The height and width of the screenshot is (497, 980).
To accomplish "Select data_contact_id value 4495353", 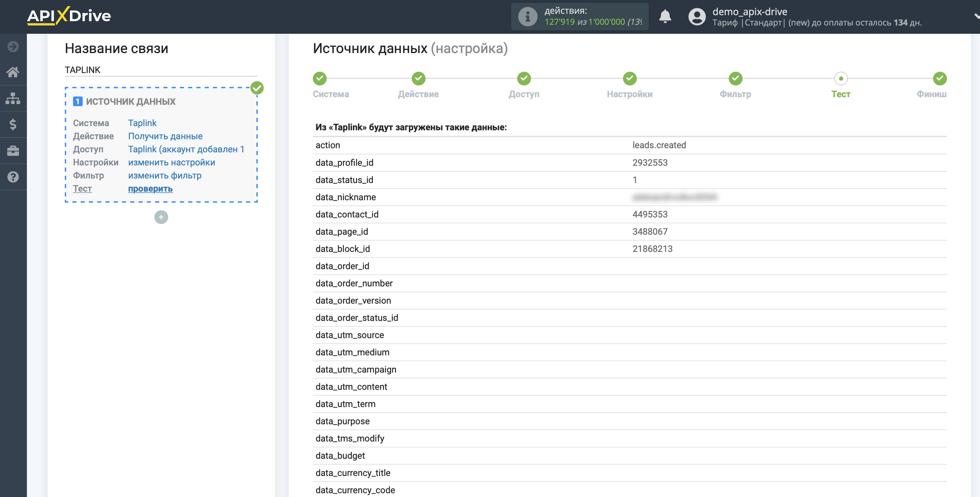I will [650, 214].
